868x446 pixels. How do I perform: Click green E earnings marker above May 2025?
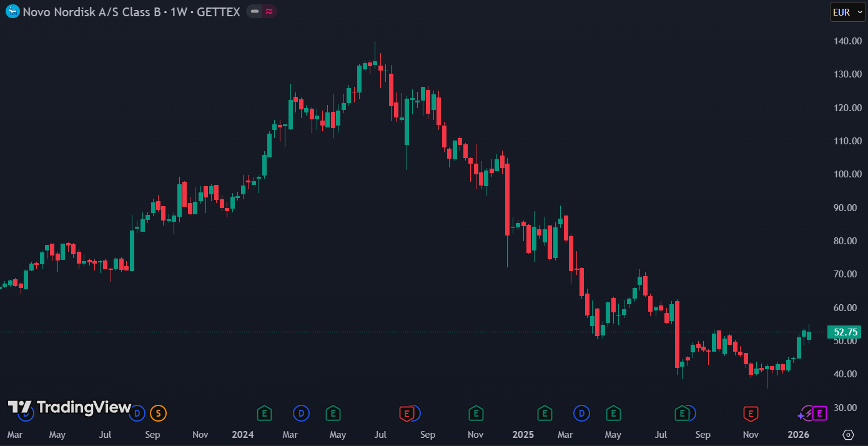coord(613,413)
